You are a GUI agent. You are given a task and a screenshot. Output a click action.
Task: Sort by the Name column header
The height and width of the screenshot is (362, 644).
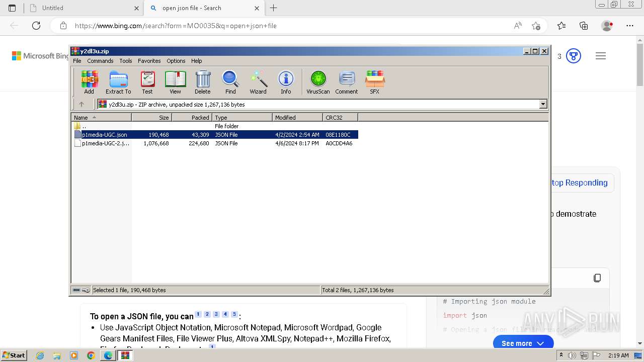click(102, 117)
